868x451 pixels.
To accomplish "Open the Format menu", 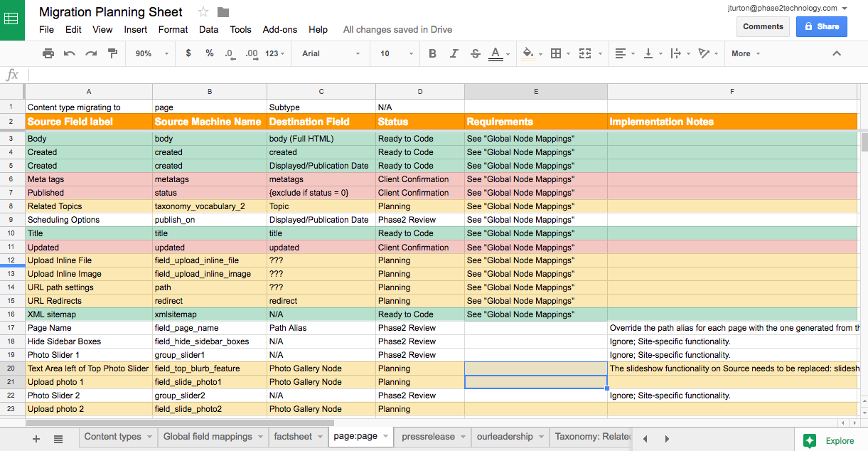I will tap(173, 29).
